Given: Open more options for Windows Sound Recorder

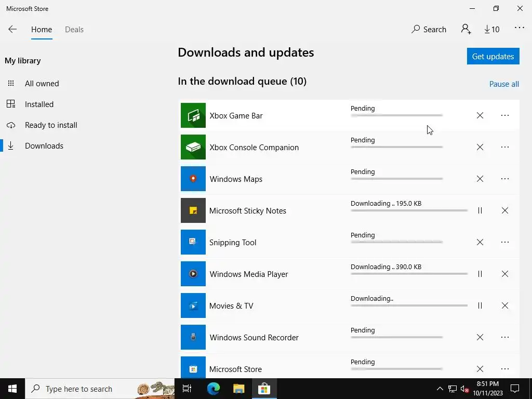Looking at the screenshot, I should coord(505,337).
